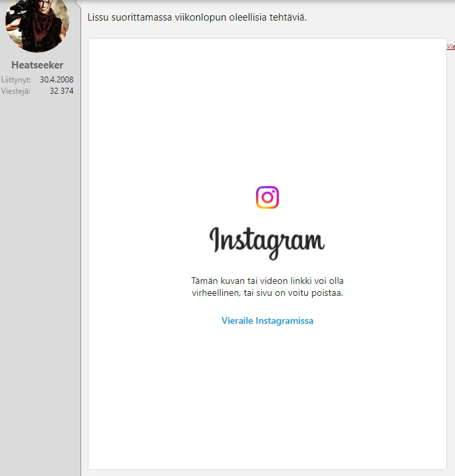The image size is (455, 476).
Task: Click the Liittynyt label in user info
Action: pyautogui.click(x=16, y=80)
